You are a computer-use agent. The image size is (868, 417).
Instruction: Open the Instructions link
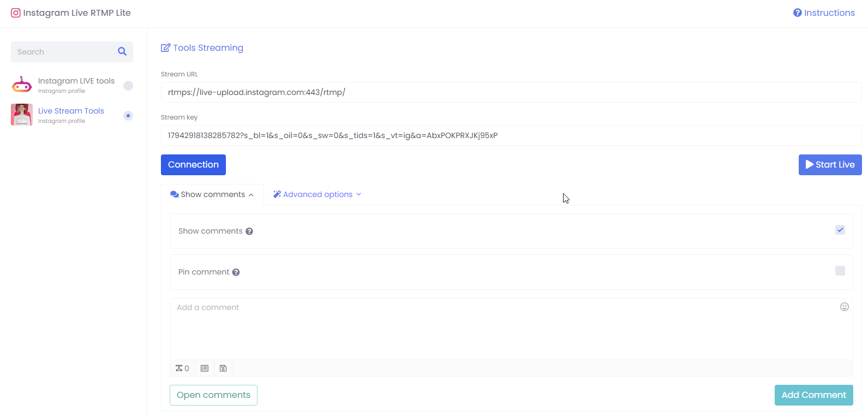tap(824, 13)
